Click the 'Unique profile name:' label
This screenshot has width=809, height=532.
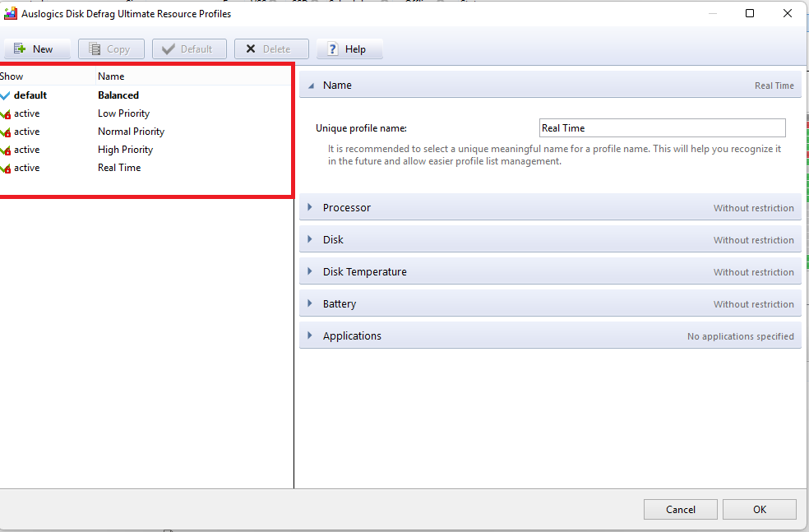coord(361,128)
